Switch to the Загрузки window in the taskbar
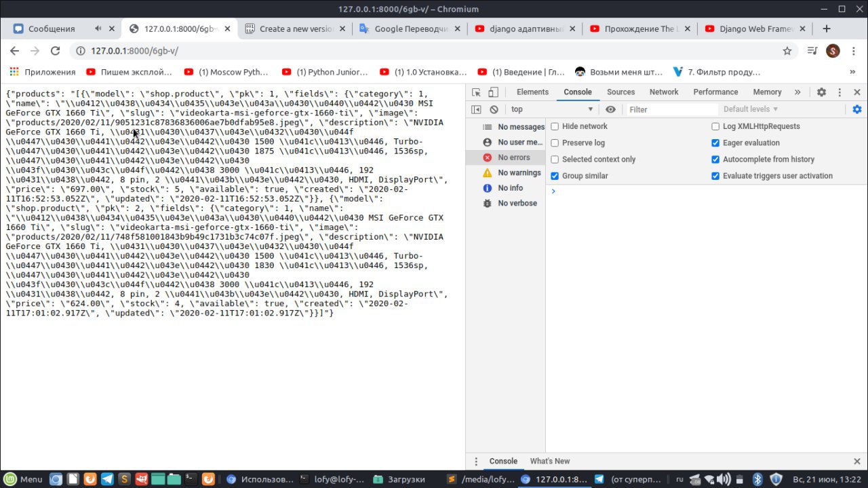 point(399,479)
